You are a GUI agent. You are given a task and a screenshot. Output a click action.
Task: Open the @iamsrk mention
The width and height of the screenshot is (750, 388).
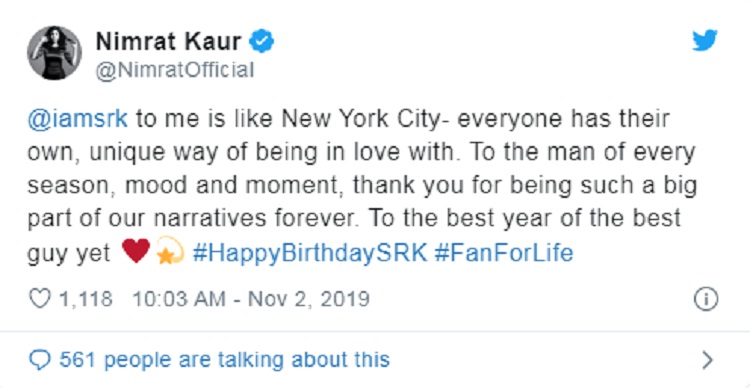point(77,119)
